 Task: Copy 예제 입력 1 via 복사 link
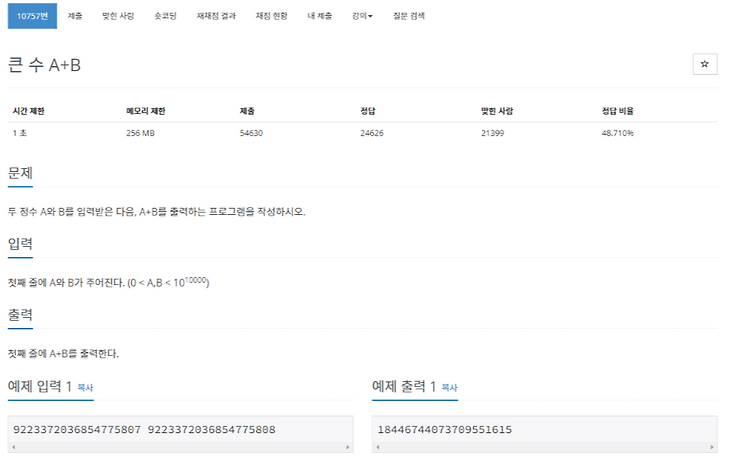click(85, 387)
